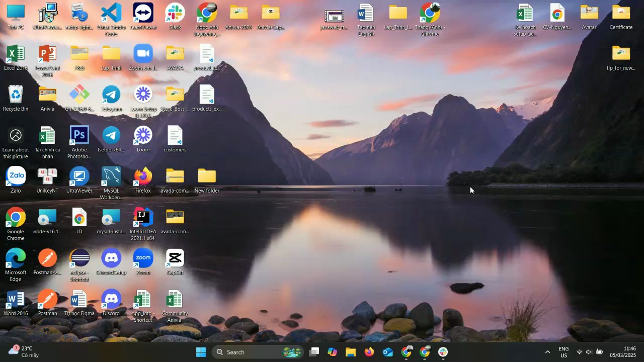Open Visual Studio Code shortcut
This screenshot has height=362, width=644.
111,20
